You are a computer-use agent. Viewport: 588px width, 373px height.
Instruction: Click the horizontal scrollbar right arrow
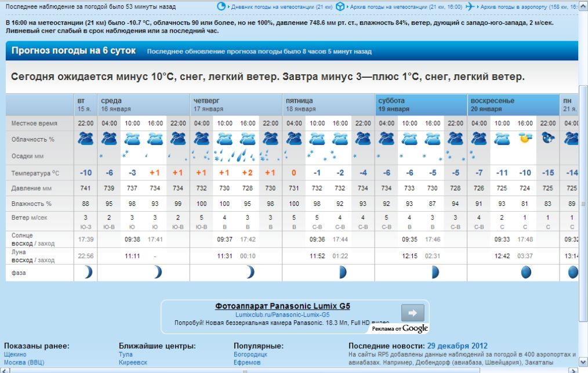click(574, 370)
